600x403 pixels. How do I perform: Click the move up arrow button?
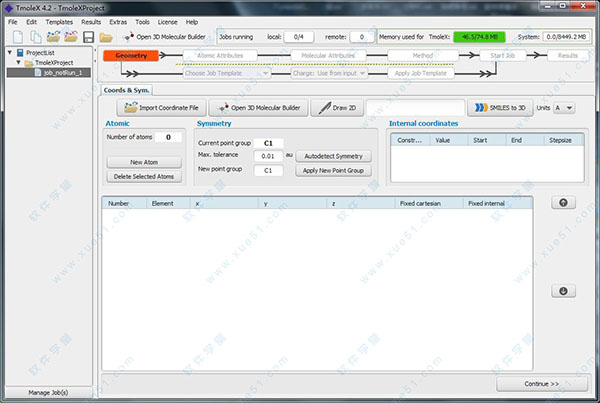[563, 203]
